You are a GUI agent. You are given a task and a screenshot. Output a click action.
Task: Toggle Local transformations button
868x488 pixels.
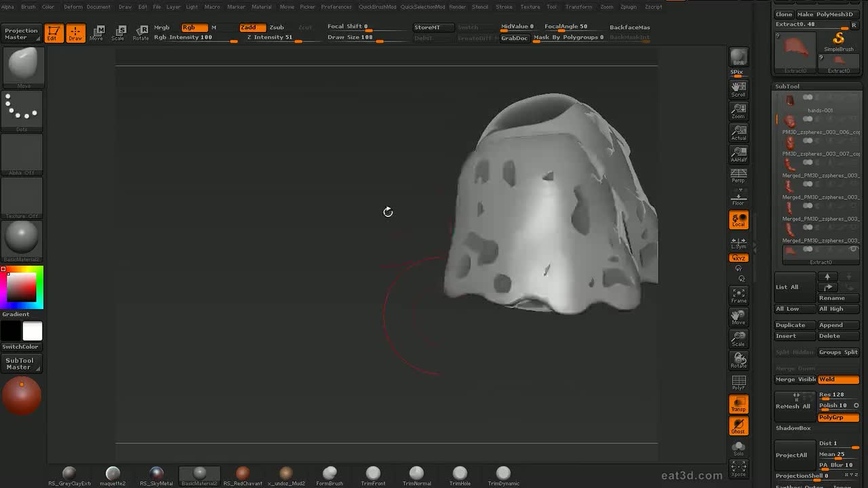pos(738,220)
